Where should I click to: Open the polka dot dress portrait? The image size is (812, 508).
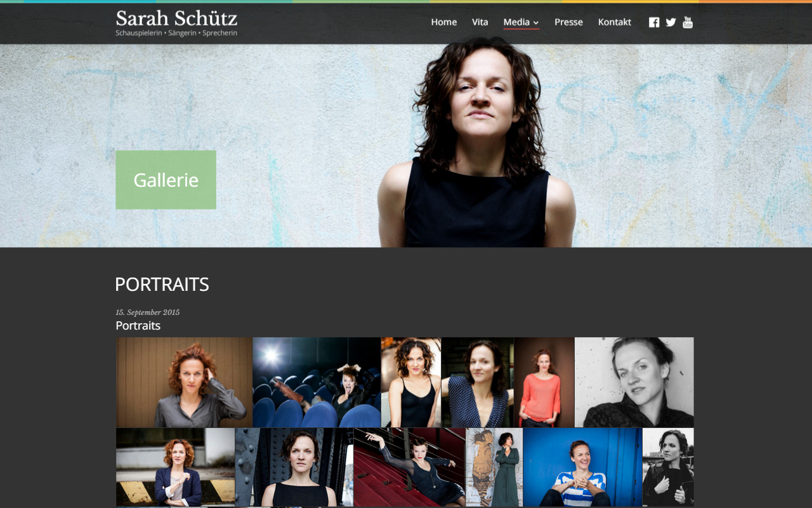[x=478, y=382]
